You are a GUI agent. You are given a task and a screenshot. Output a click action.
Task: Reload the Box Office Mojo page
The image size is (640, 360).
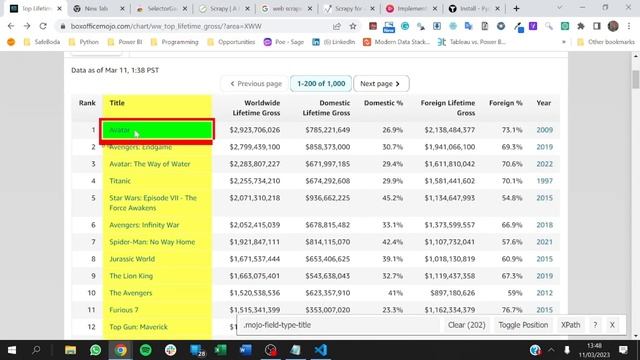coord(43,26)
